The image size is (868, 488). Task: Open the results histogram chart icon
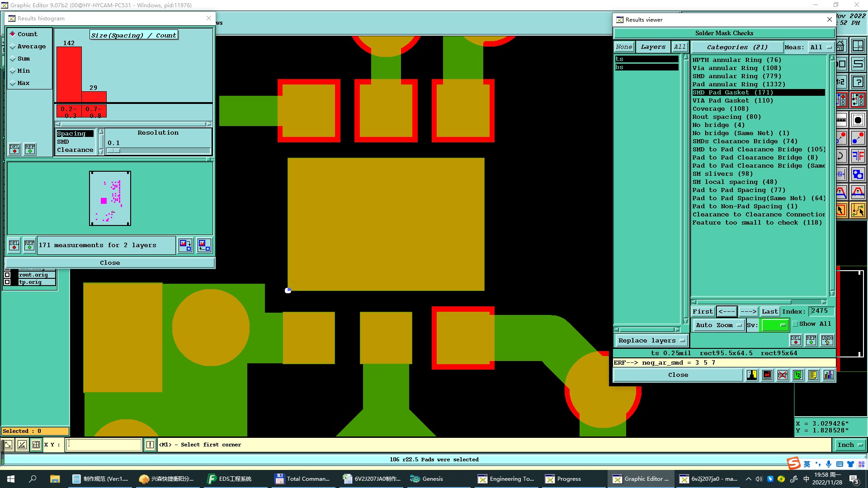828,375
